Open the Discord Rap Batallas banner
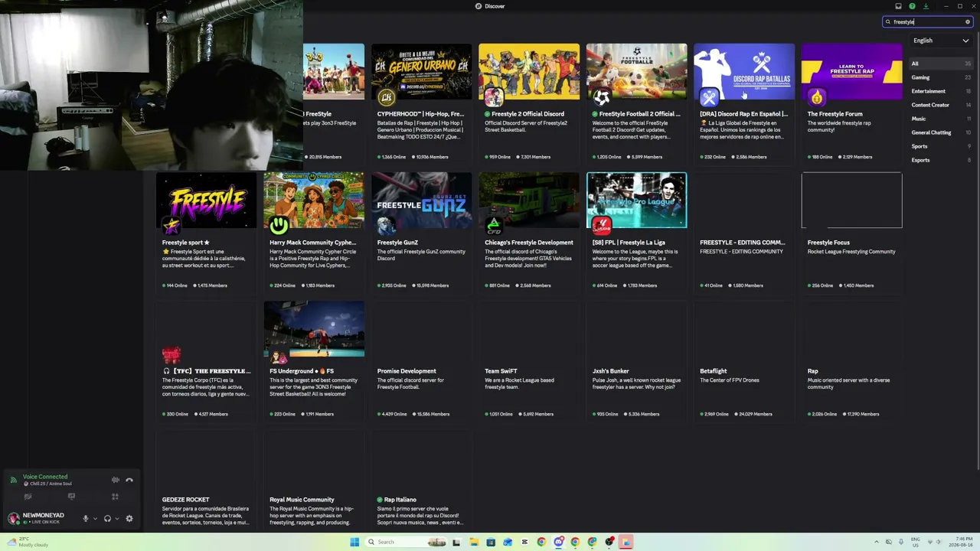 point(744,71)
